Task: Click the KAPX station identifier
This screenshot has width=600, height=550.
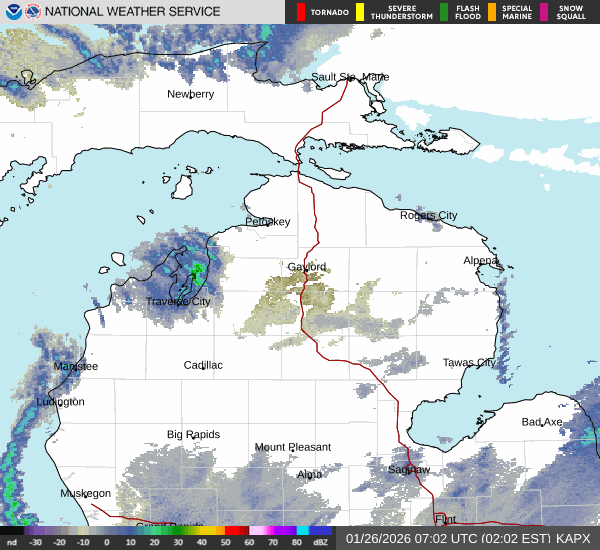Action: [576, 538]
